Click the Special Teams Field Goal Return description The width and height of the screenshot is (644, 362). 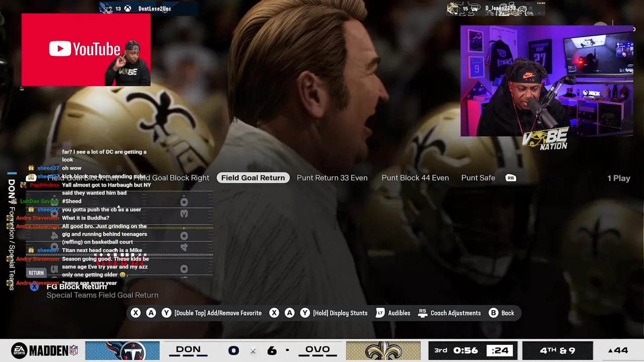point(102,295)
